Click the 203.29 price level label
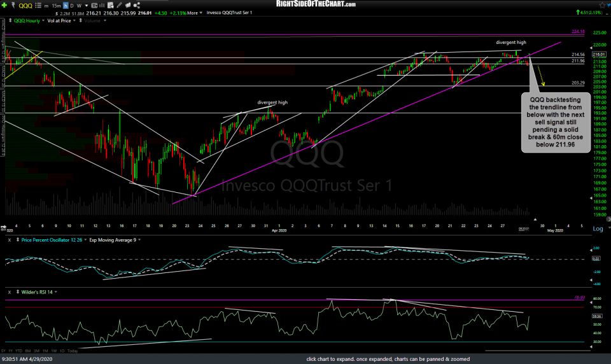This screenshot has height=364, width=611. pos(578,83)
